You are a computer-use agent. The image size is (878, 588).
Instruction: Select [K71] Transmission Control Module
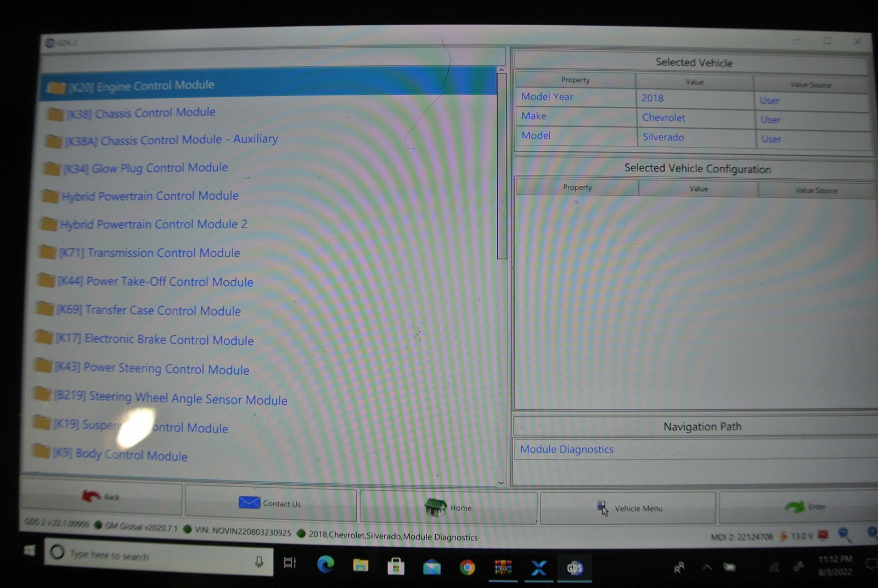click(150, 253)
